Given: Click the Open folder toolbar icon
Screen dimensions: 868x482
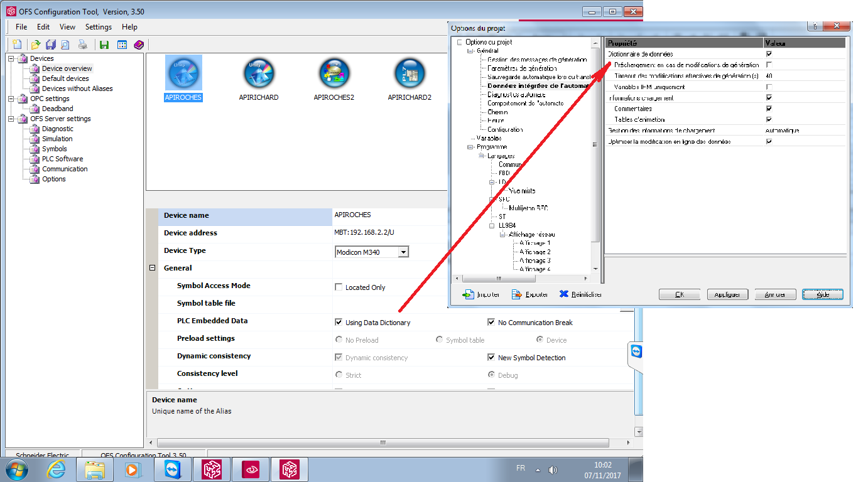Looking at the screenshot, I should [36, 45].
